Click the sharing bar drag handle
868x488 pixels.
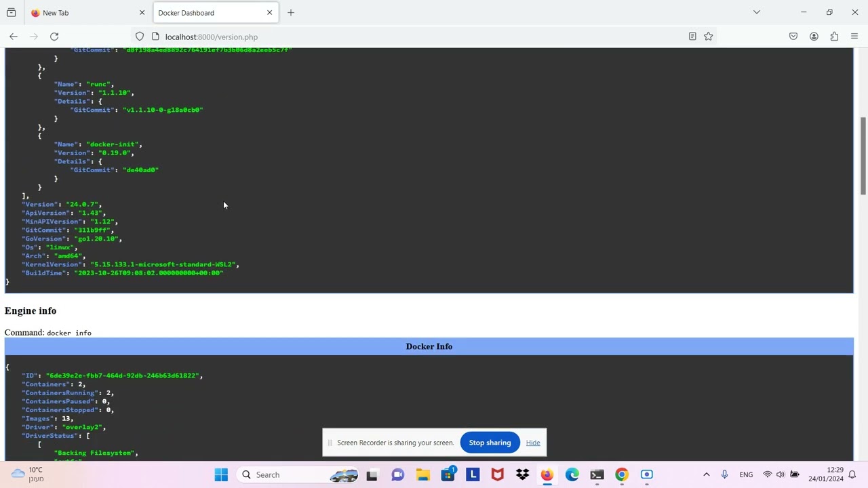point(330,443)
